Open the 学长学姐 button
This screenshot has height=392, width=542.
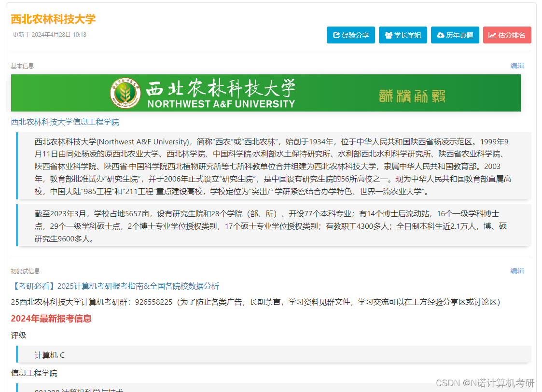click(x=403, y=35)
